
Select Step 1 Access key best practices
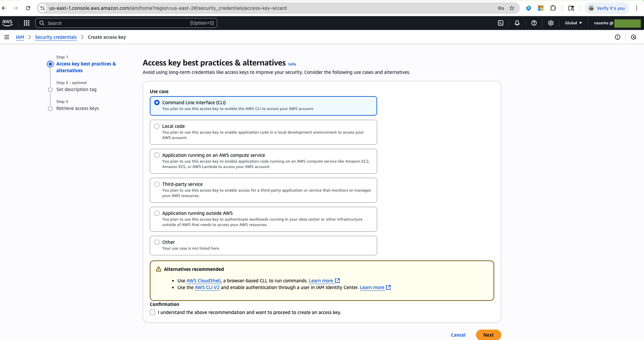point(86,67)
